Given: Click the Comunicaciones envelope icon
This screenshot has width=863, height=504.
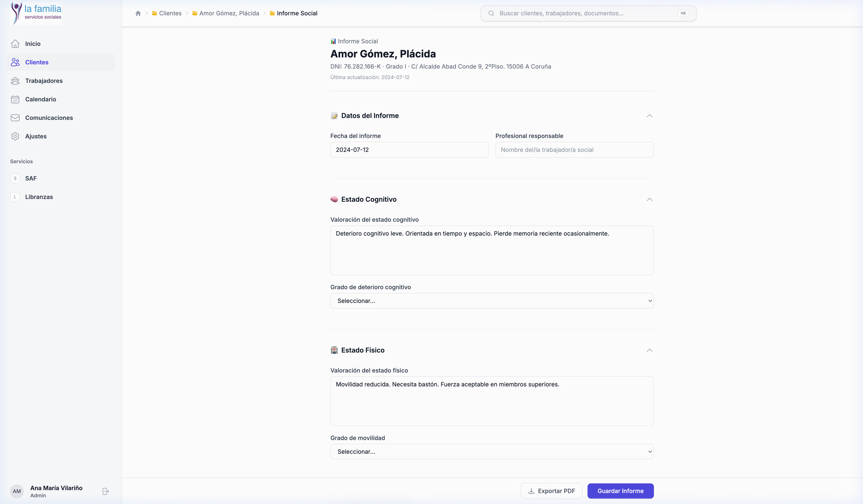Looking at the screenshot, I should pos(15,118).
